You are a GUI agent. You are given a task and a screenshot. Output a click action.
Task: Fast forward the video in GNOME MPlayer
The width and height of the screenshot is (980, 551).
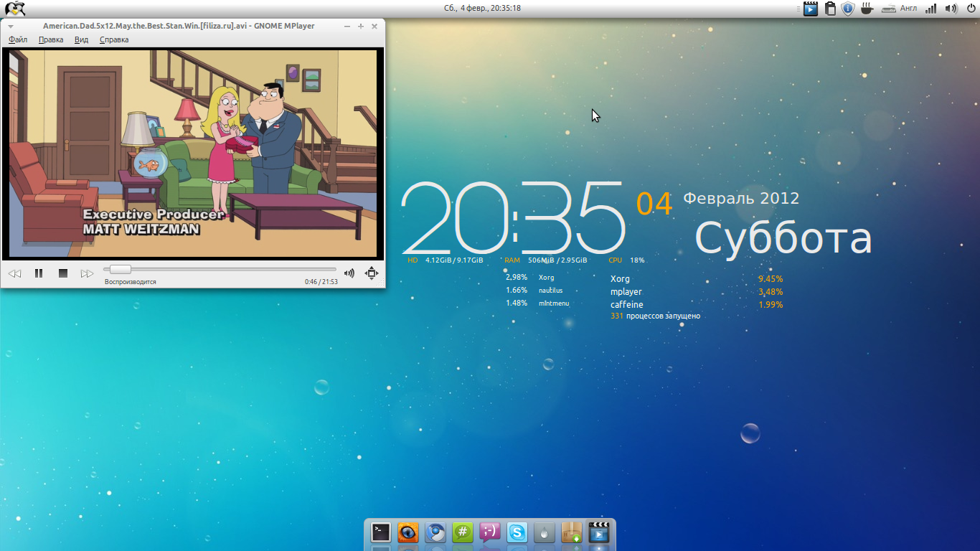[87, 273]
